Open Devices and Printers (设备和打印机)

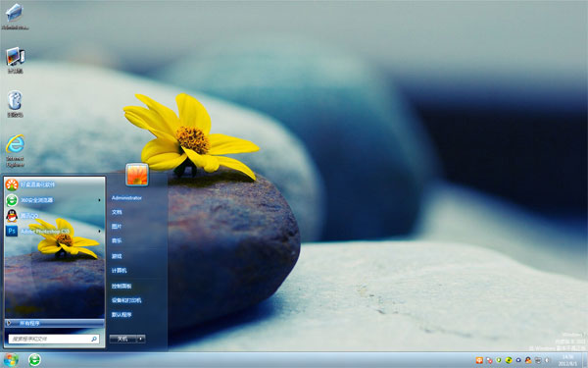point(126,300)
